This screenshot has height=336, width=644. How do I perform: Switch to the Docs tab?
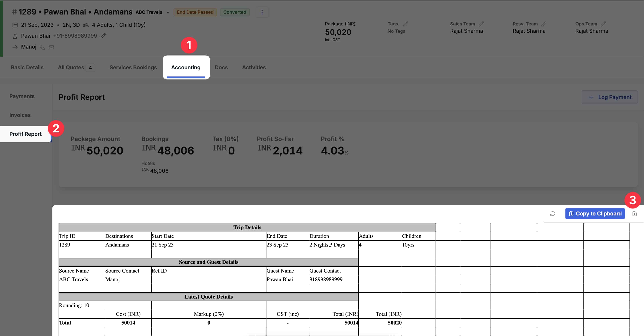(x=221, y=67)
